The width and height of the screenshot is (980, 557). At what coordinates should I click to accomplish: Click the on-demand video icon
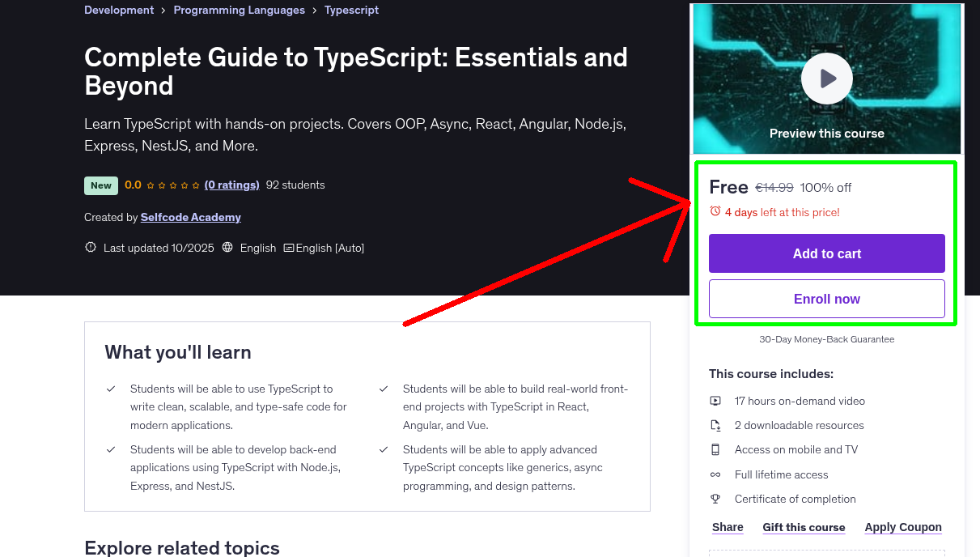[x=715, y=401]
